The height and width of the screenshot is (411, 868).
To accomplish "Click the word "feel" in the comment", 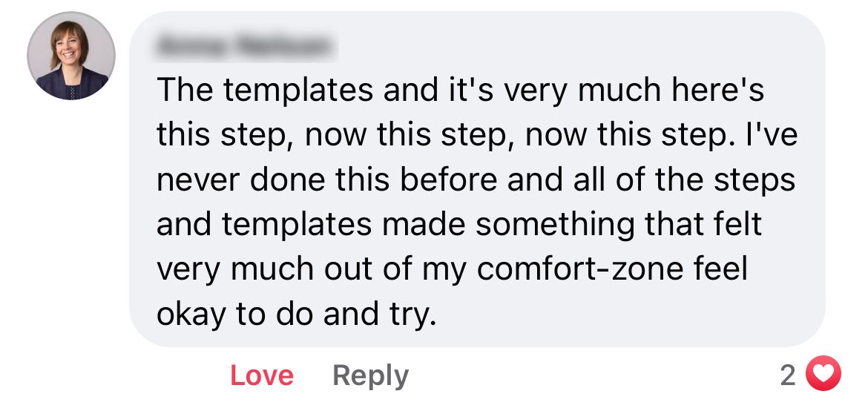I will click(x=720, y=270).
